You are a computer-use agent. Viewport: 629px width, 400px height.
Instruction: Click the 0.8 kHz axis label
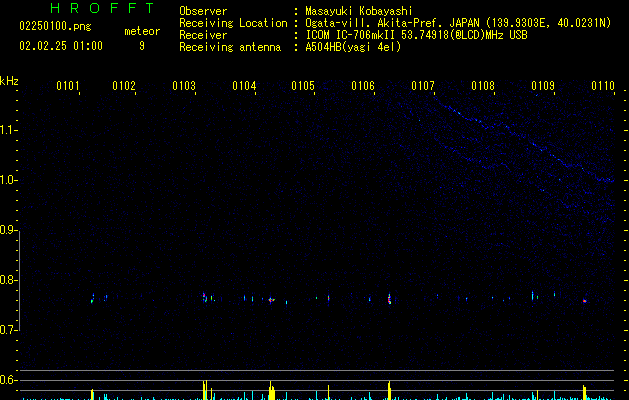(8, 280)
